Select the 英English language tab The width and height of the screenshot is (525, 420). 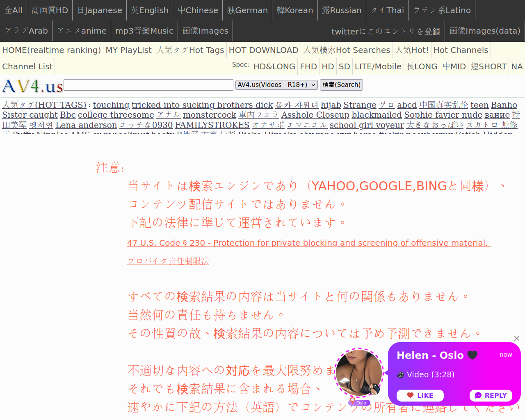[150, 10]
